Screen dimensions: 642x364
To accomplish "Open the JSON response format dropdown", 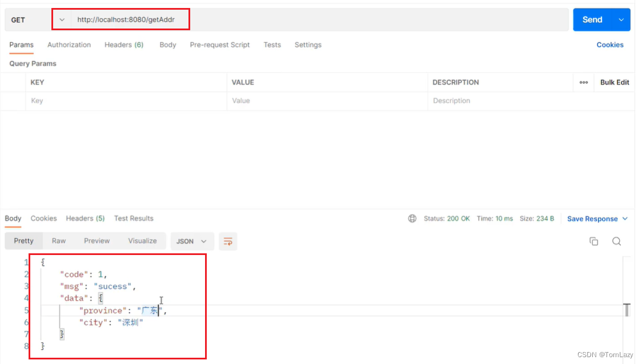I will pos(192,241).
